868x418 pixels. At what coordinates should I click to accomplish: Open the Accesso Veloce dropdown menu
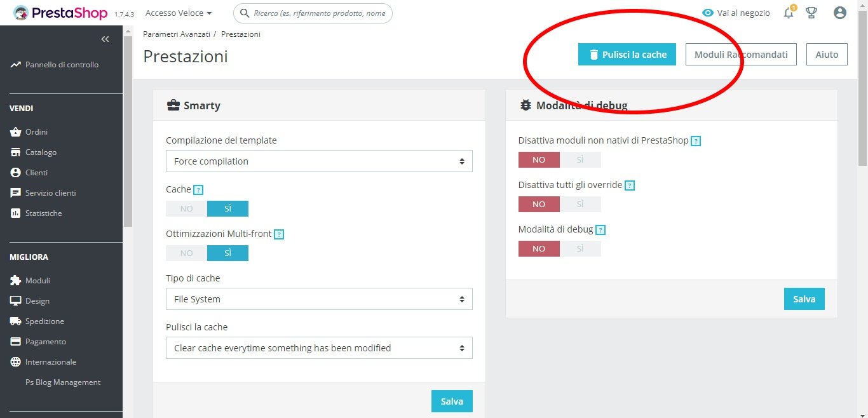[179, 13]
